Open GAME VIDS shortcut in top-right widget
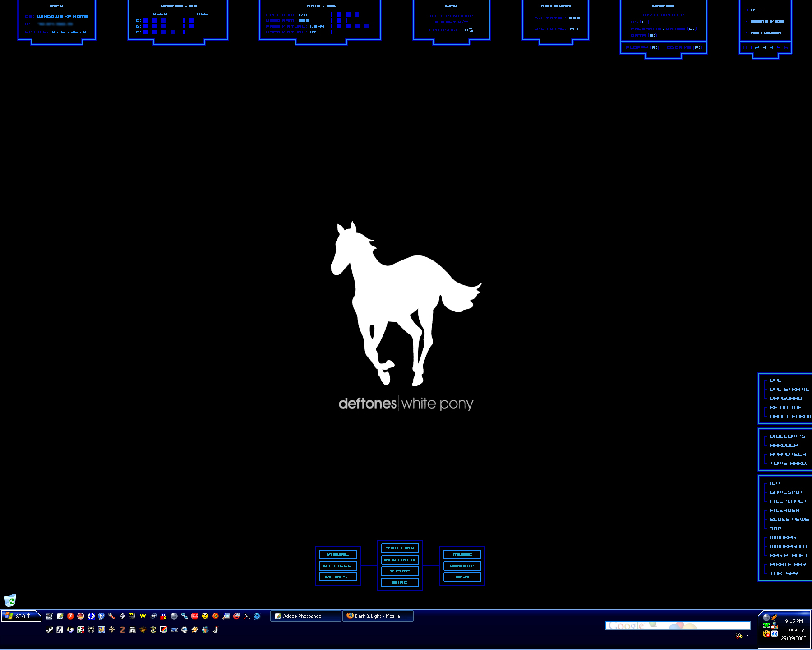 click(767, 22)
